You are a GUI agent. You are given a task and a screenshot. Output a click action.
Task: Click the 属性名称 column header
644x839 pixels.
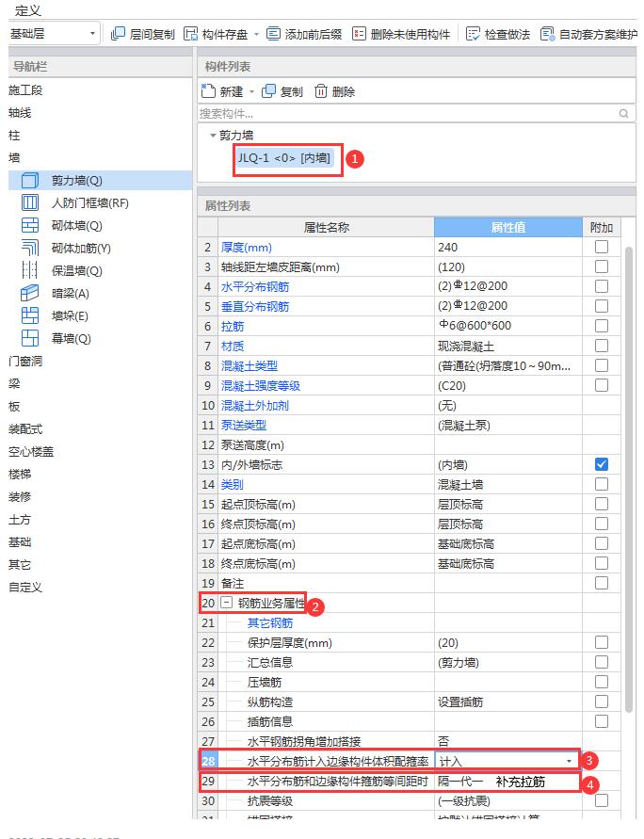(x=327, y=228)
